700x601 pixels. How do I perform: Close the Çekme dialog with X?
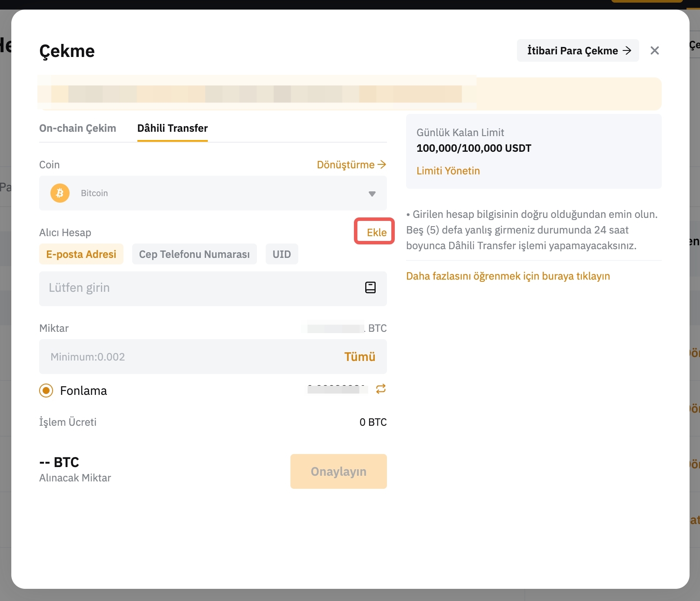coord(654,51)
